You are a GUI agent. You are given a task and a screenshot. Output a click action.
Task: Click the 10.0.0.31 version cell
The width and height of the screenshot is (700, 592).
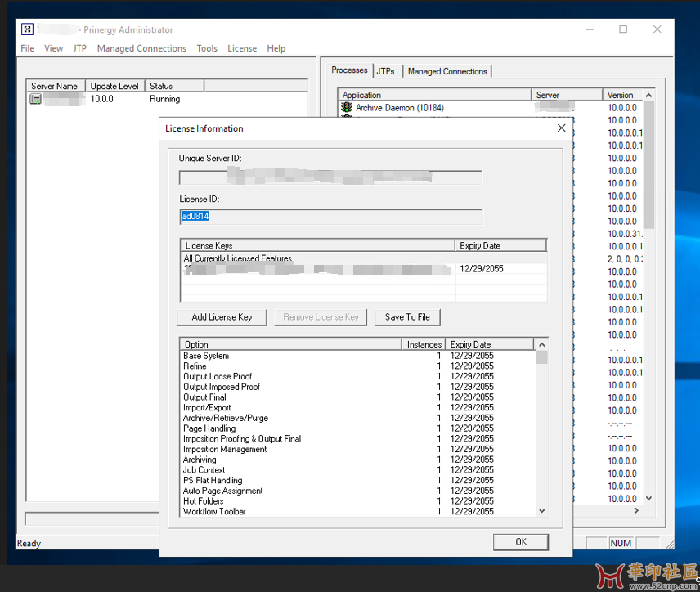click(625, 234)
